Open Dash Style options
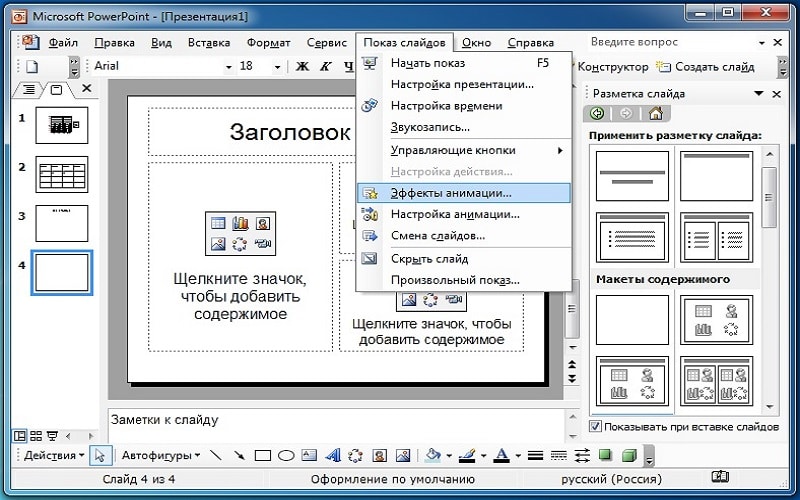Image resolution: width=800 pixels, height=500 pixels. tap(559, 455)
